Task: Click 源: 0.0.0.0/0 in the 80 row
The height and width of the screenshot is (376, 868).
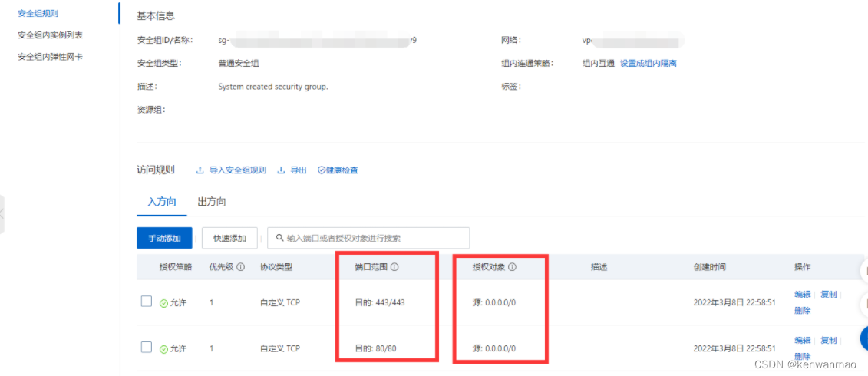Action: pos(493,349)
